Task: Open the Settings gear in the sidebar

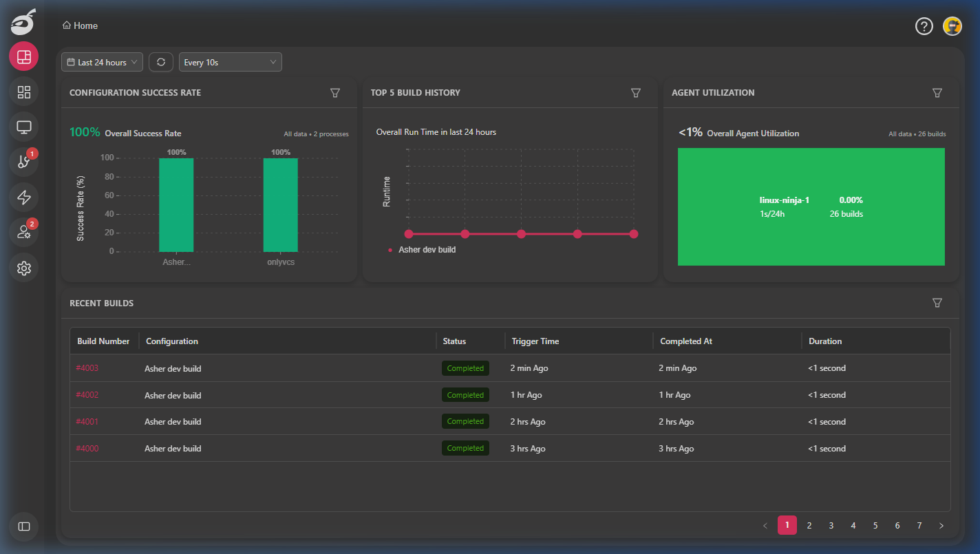Action: coord(23,268)
